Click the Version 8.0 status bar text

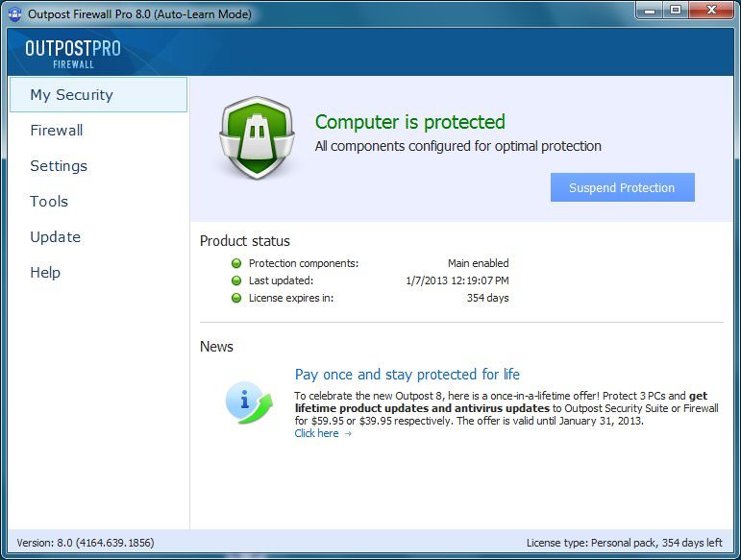coord(86,543)
